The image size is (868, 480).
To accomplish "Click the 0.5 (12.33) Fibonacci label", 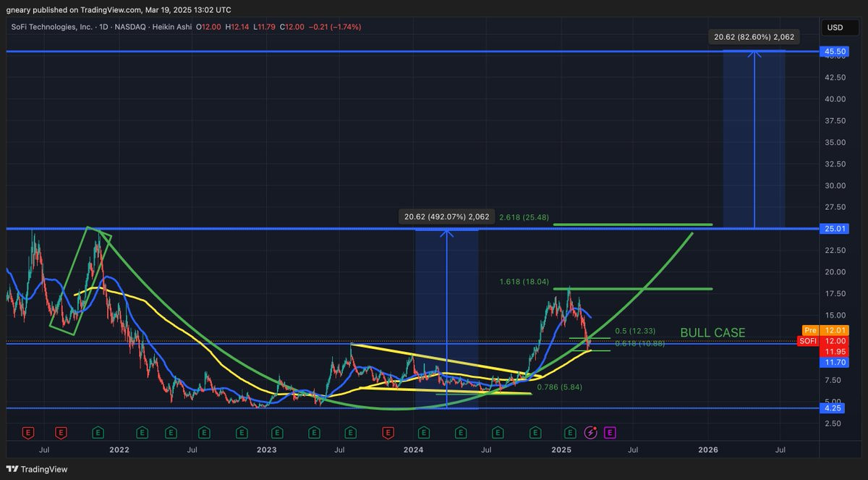I will (635, 330).
